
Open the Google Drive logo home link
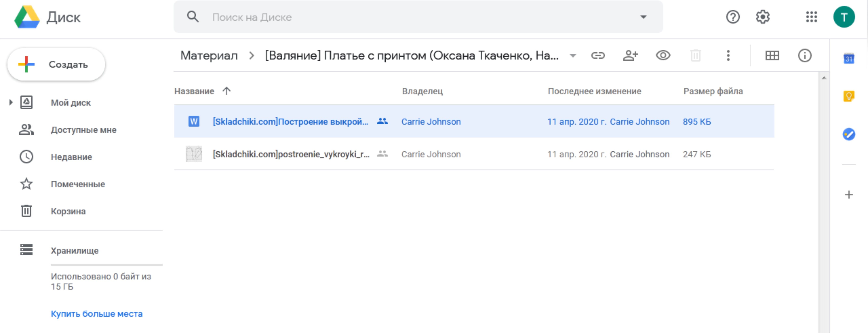(x=47, y=17)
